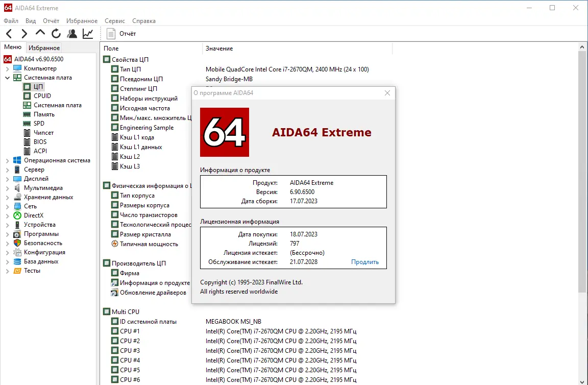This screenshot has height=385, width=588.
Task: Close the О программе AIDA64 dialog
Action: pyautogui.click(x=387, y=93)
